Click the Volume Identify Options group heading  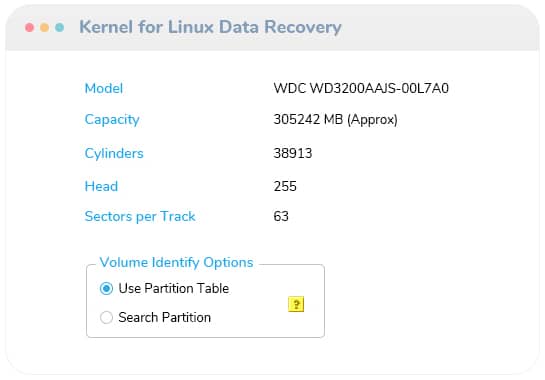176,262
